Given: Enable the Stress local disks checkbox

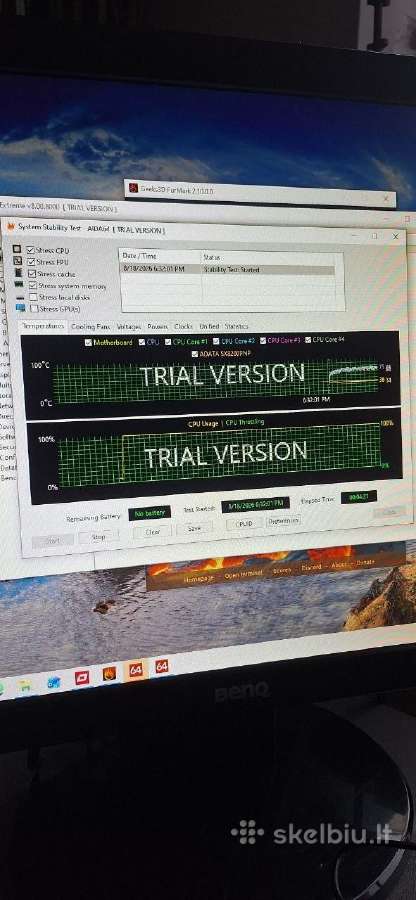Looking at the screenshot, I should pos(33,297).
